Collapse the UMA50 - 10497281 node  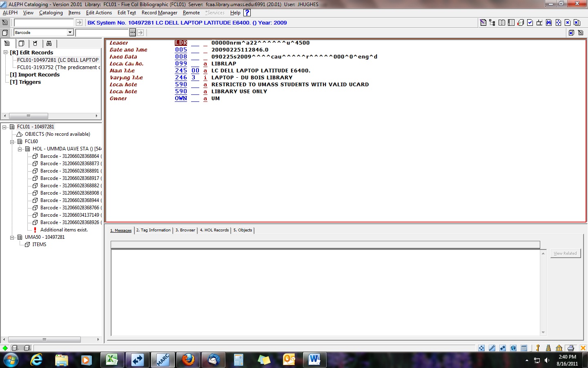tap(12, 237)
